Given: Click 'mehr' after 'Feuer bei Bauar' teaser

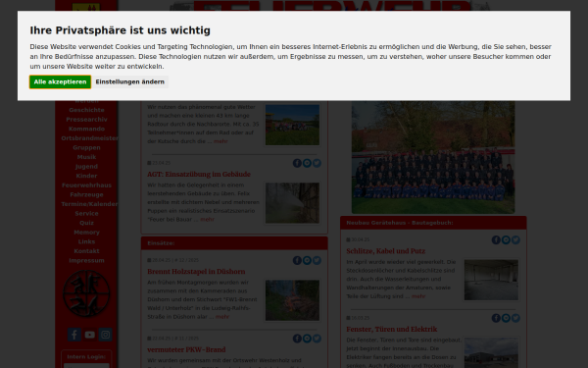Looking at the screenshot, I should click(207, 219).
